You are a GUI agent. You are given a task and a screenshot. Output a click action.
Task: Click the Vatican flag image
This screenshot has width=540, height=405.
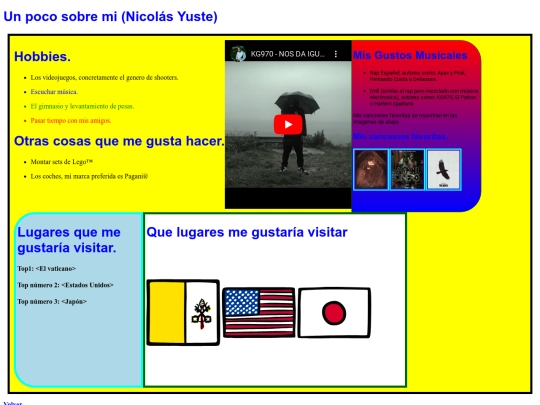click(x=183, y=313)
